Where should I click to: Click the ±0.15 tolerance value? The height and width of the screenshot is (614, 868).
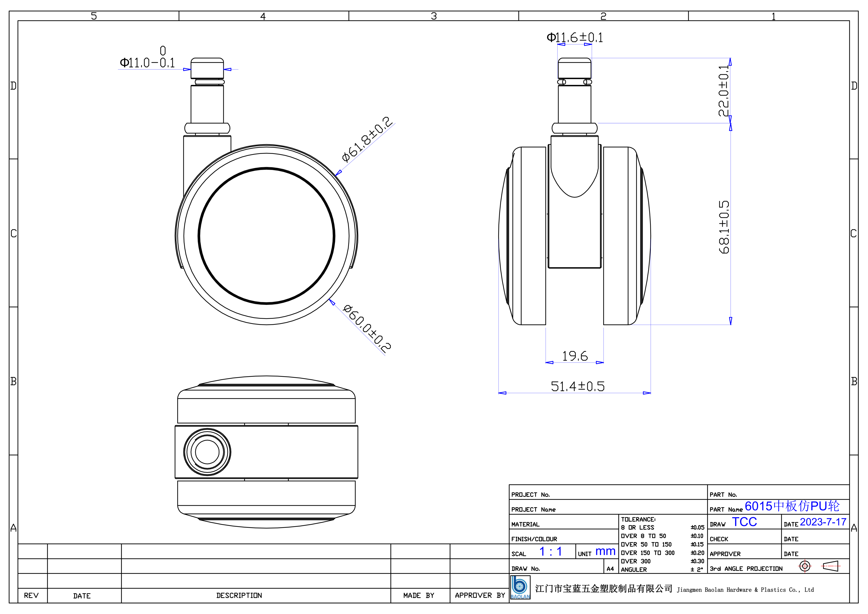(x=697, y=544)
